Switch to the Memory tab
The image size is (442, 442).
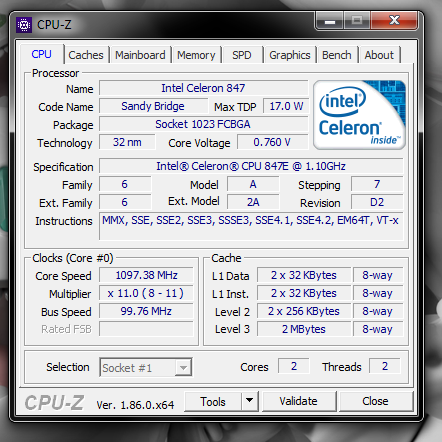pos(196,55)
